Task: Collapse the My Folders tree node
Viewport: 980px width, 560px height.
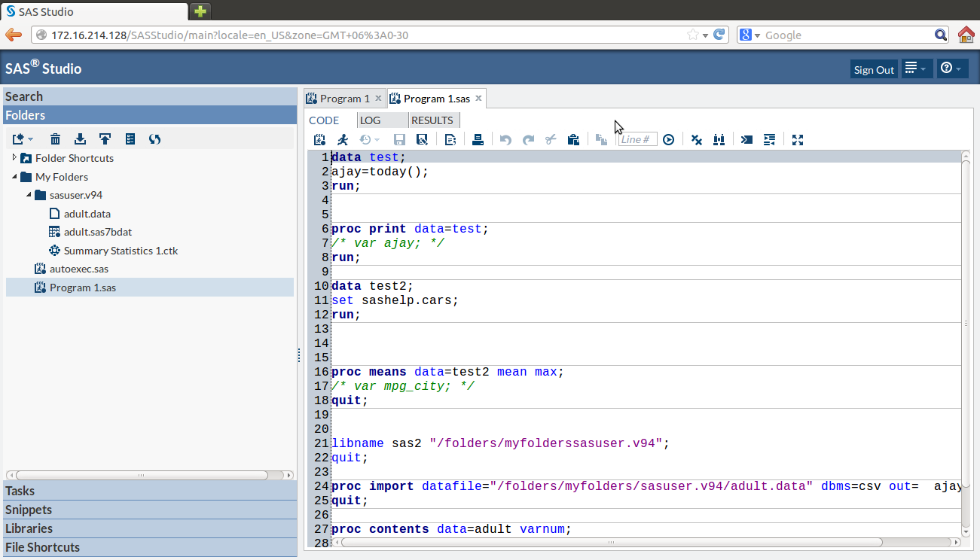Action: coord(14,177)
